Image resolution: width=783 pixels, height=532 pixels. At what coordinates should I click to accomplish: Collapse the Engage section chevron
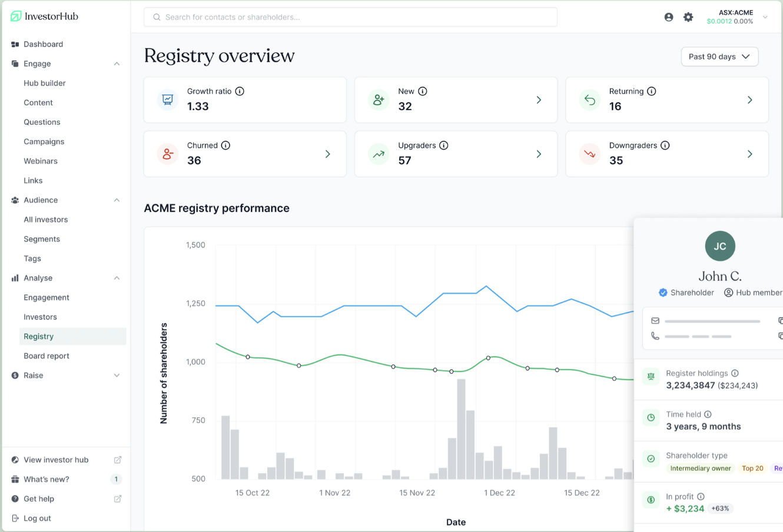117,64
